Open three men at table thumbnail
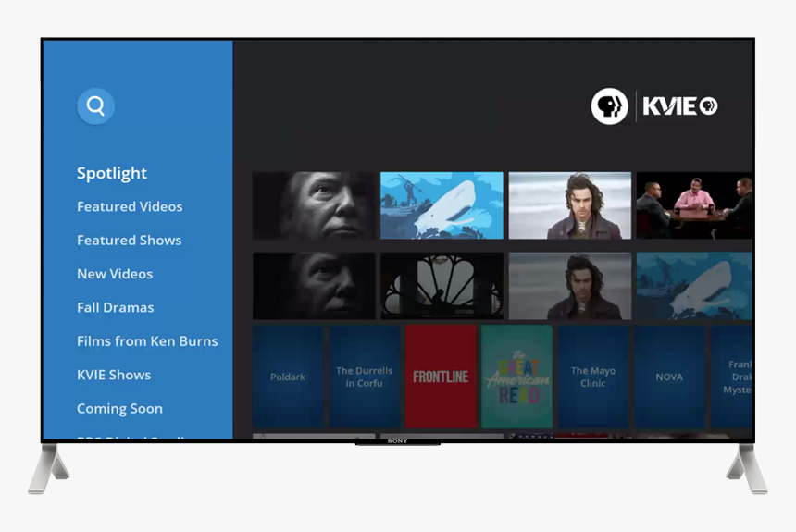 pyautogui.click(x=694, y=205)
